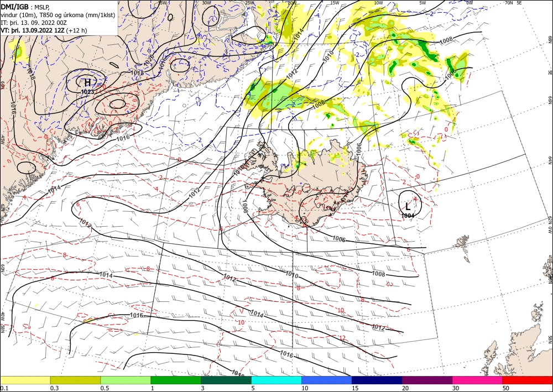
Task: Click the legend value 15 below the scale
Action: click(355, 388)
